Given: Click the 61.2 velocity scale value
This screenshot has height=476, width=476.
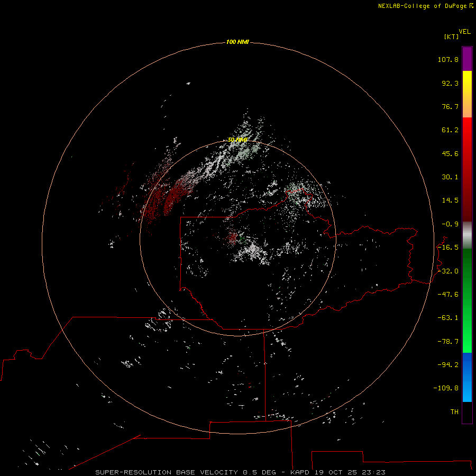Looking at the screenshot, I should point(450,130).
